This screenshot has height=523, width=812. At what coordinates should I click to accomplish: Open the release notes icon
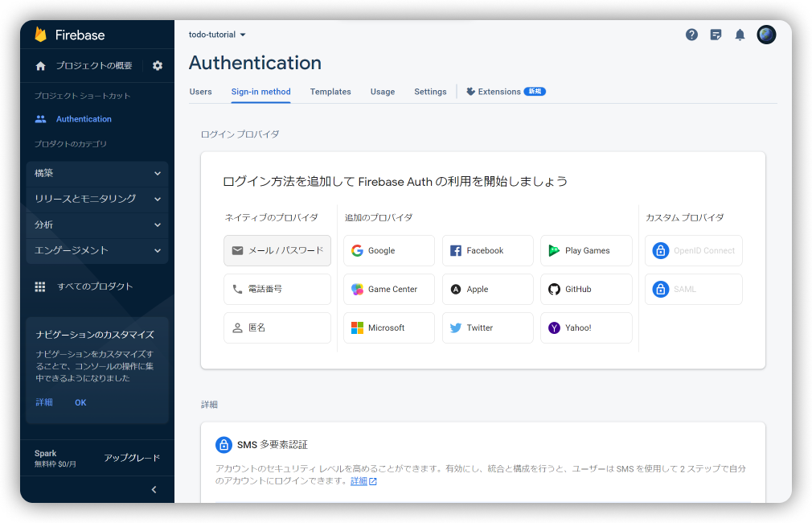(716, 35)
